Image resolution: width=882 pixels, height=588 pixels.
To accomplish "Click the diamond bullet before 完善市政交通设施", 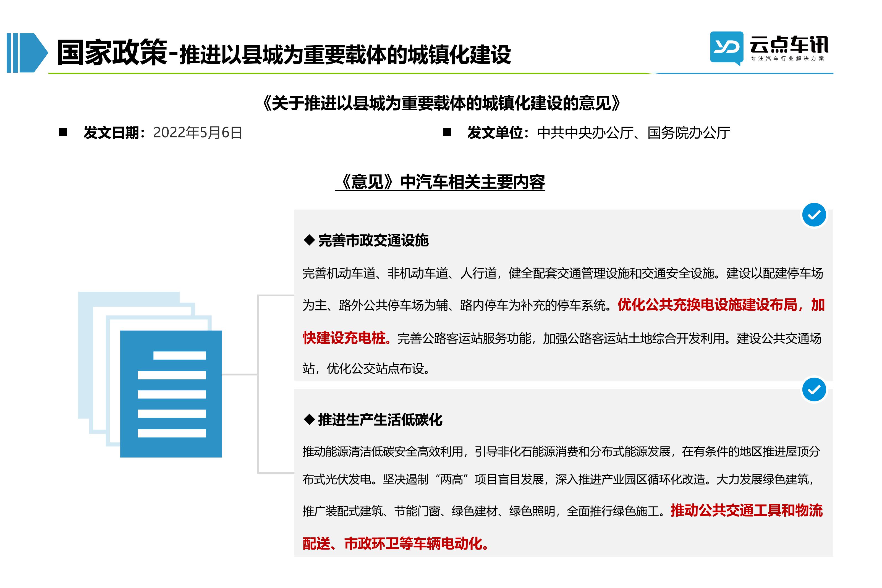I will click(x=309, y=240).
